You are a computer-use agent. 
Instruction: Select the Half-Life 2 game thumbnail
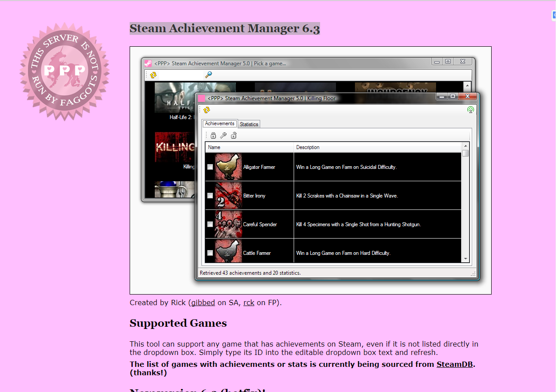click(175, 98)
